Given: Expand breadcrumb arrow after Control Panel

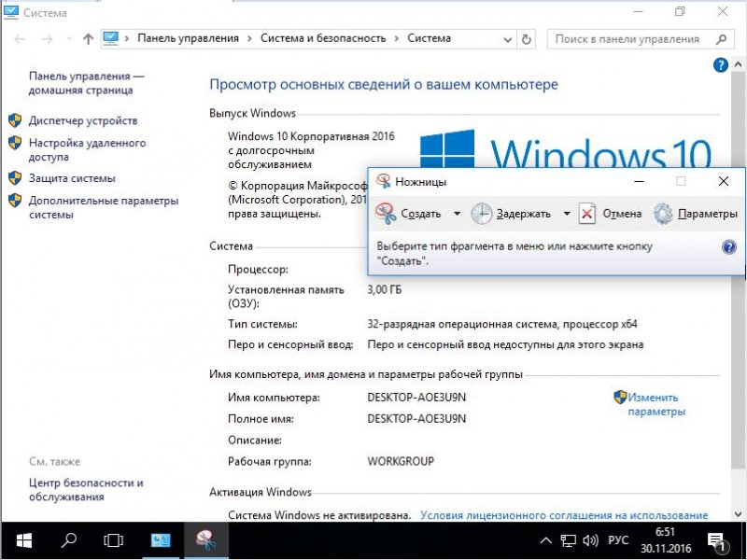Looking at the screenshot, I should pyautogui.click(x=249, y=38).
